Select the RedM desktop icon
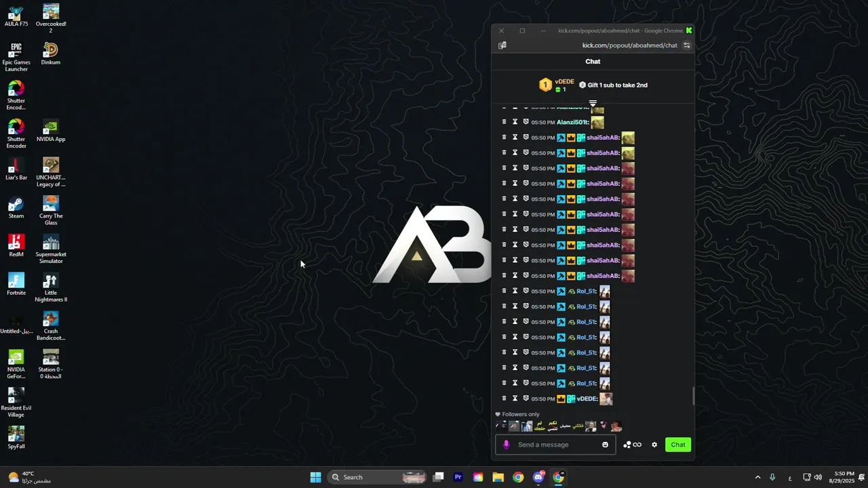868x488 pixels. click(16, 246)
